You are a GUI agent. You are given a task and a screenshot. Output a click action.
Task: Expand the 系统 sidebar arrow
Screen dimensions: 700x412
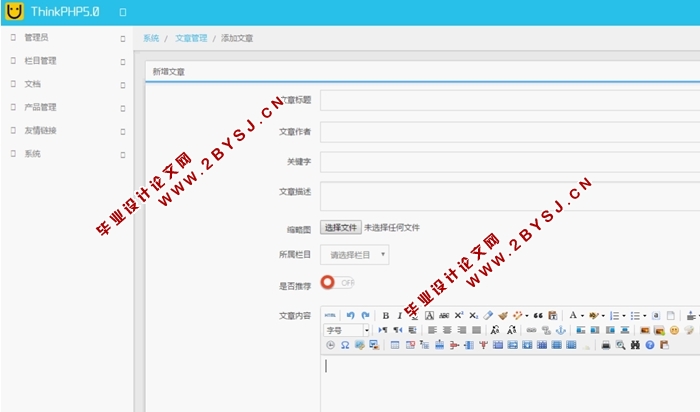123,155
